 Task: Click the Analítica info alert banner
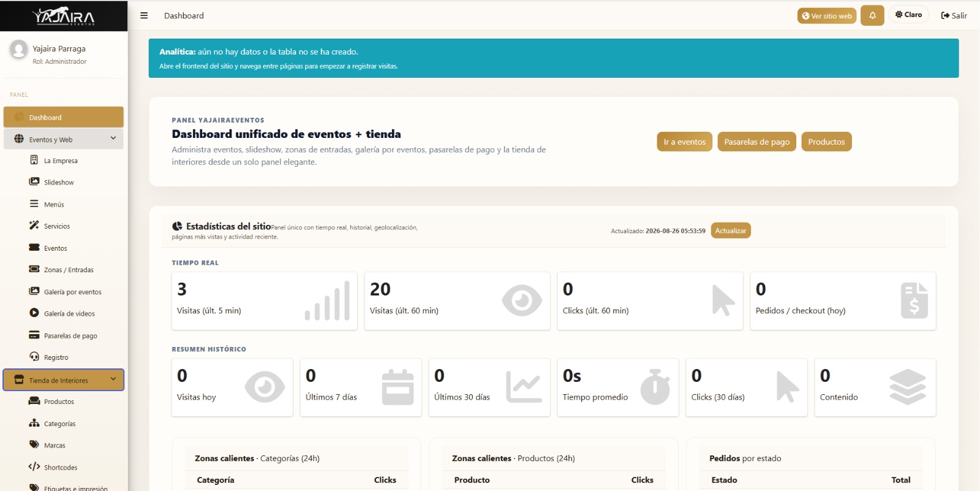click(554, 58)
